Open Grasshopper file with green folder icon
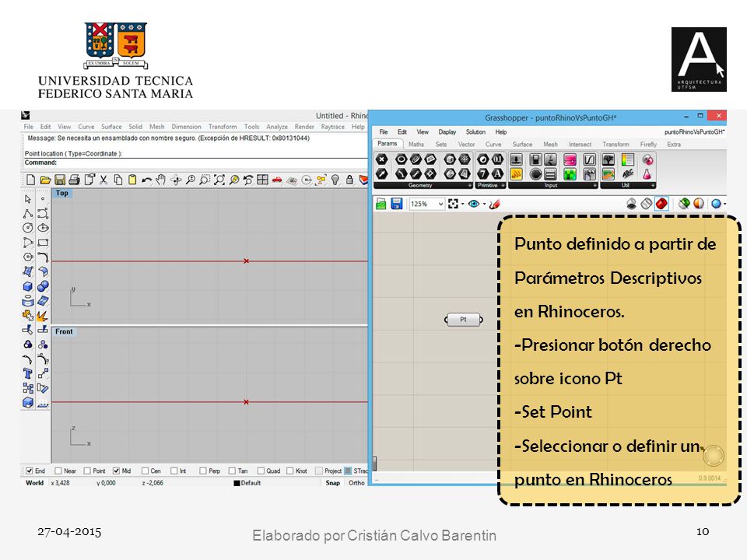747x560 pixels. point(381,204)
